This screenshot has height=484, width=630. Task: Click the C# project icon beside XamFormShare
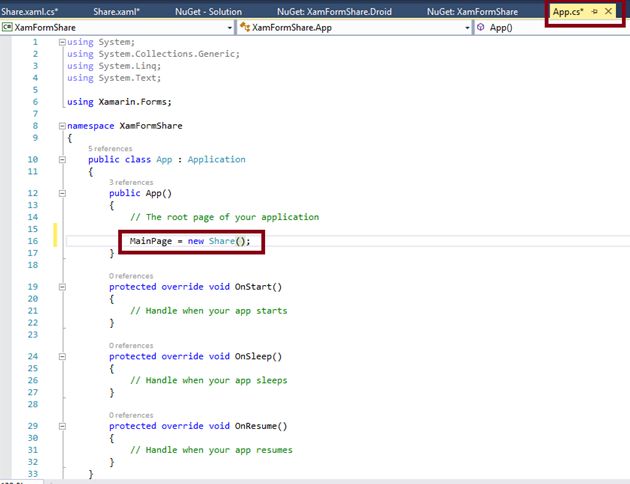pos(7,27)
